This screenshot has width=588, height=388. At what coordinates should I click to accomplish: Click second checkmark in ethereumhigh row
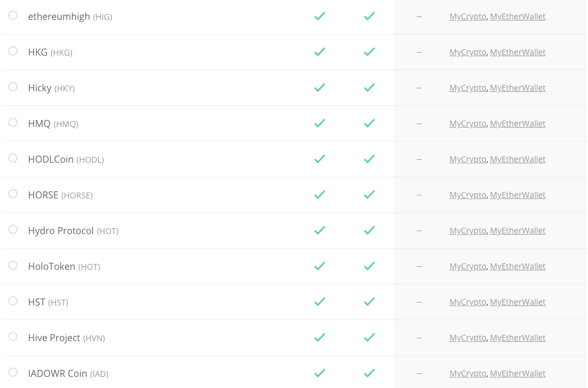click(369, 16)
